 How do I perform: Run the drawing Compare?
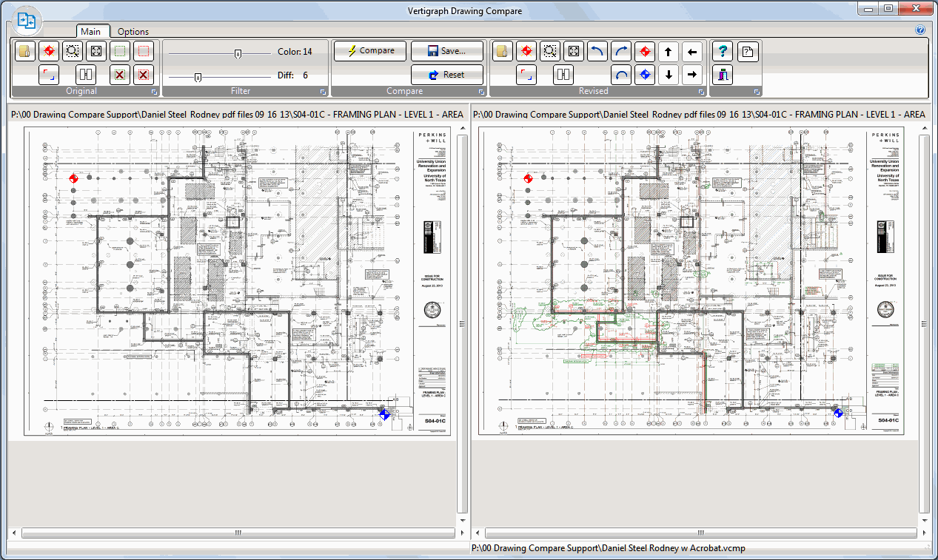coord(369,51)
